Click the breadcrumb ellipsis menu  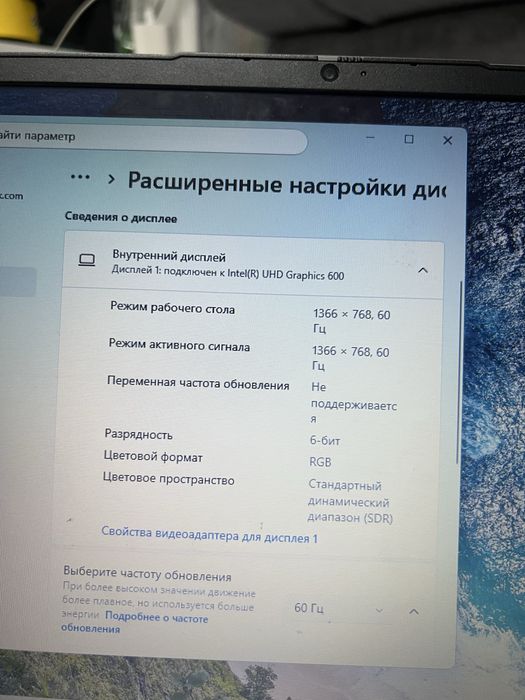click(80, 177)
